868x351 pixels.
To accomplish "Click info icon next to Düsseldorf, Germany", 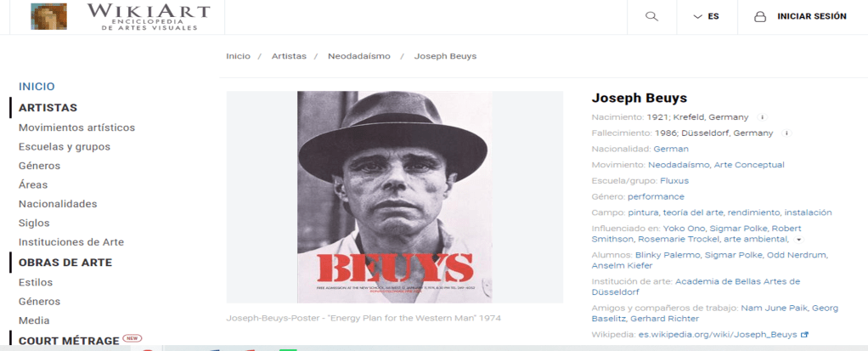I will point(786,133).
